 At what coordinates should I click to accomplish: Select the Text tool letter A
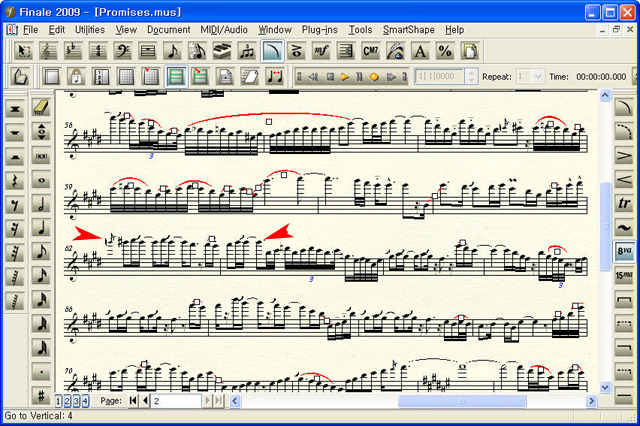pos(420,51)
